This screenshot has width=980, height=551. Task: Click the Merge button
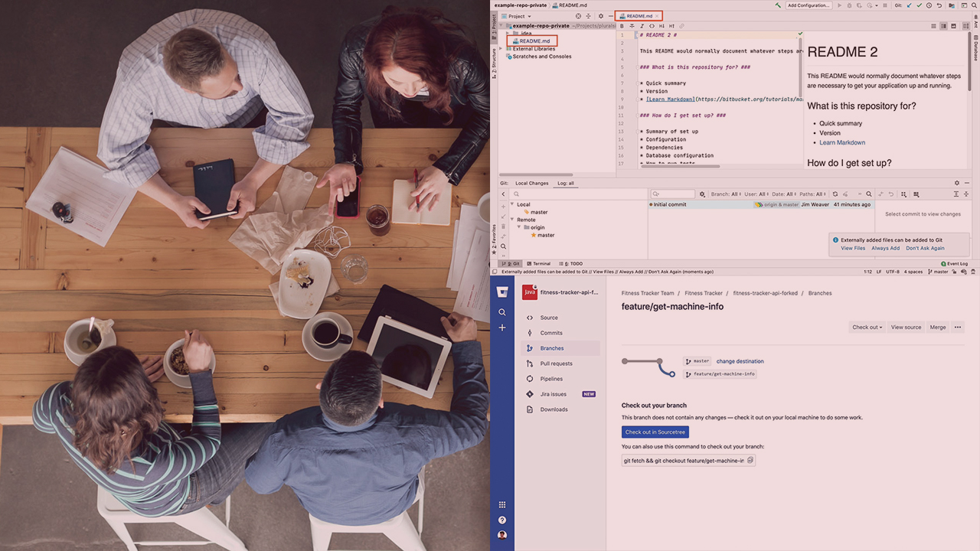(x=938, y=327)
